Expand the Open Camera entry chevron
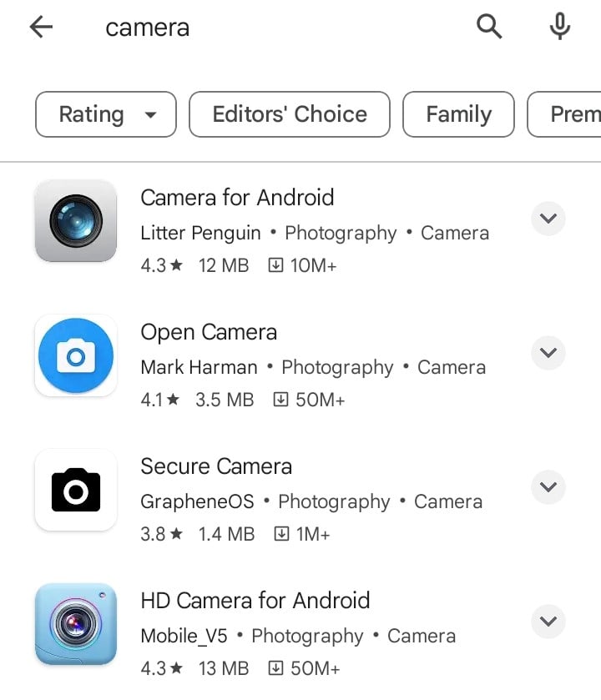The image size is (601, 700). 548,353
